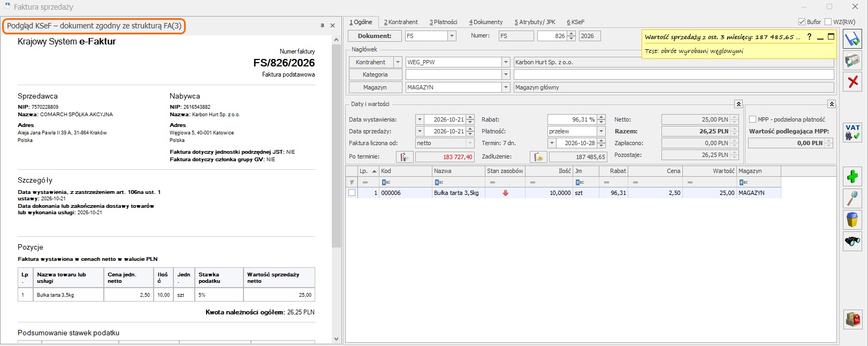Open item details with the magnifier icon
868x346 pixels.
click(852, 198)
